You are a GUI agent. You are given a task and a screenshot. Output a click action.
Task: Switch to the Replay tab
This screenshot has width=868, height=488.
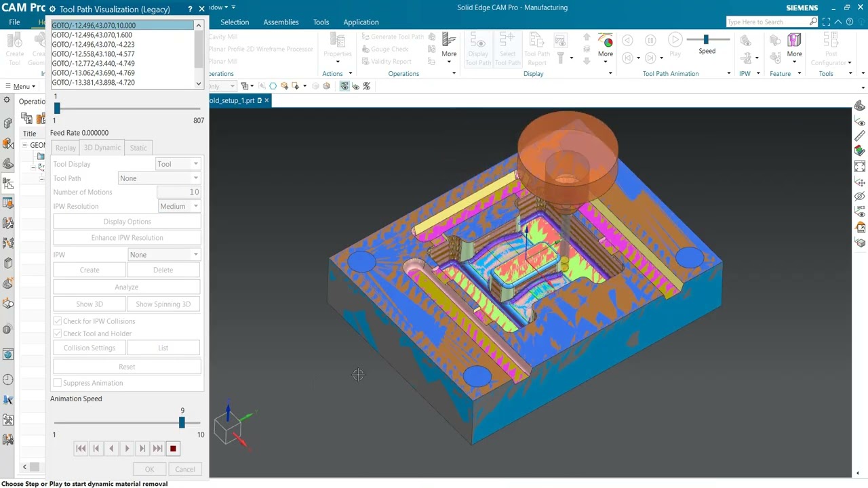[x=66, y=148]
